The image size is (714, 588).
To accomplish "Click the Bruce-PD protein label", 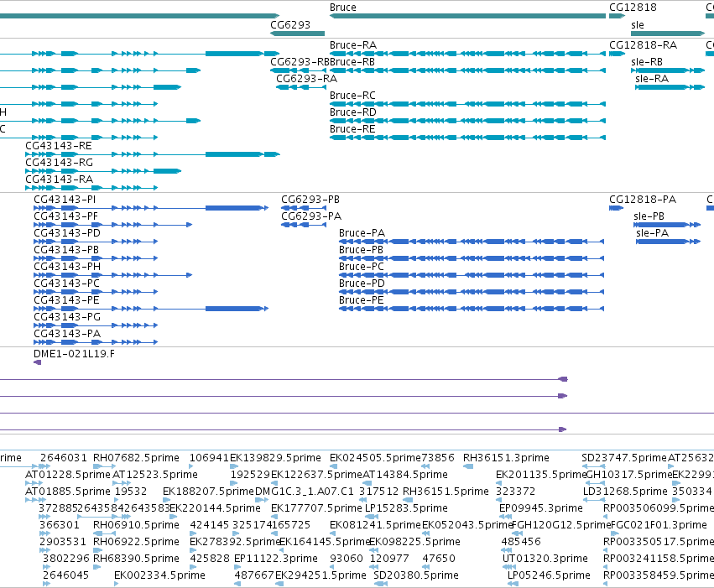I will point(362,284).
